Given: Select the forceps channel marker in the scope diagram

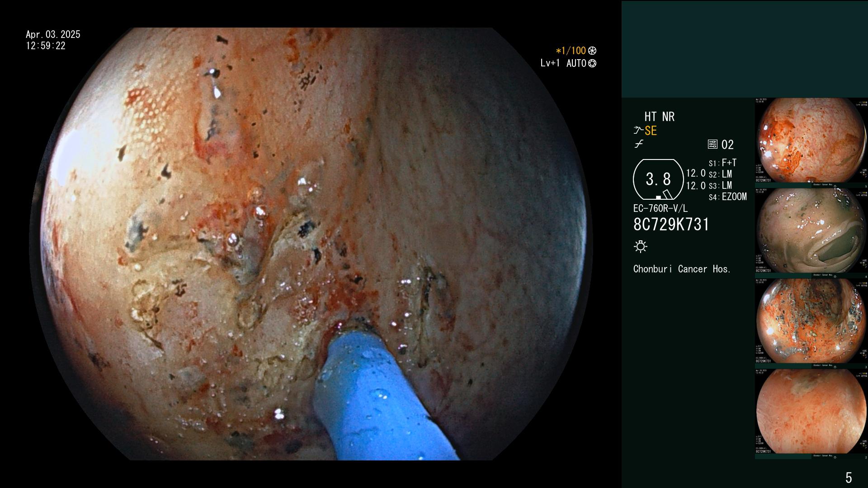Looking at the screenshot, I should coord(667,194).
